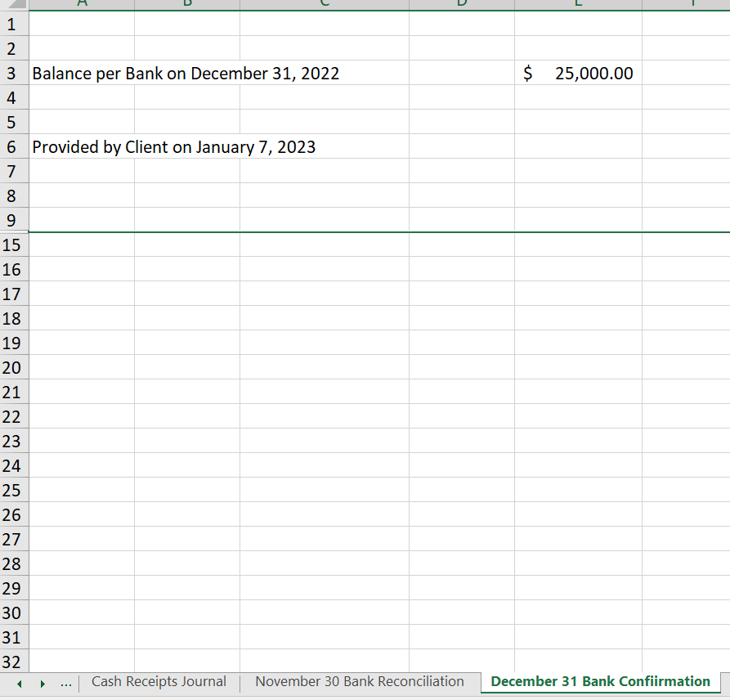Click an empty cell in row 20
The image size is (730, 700).
pyautogui.click(x=324, y=367)
